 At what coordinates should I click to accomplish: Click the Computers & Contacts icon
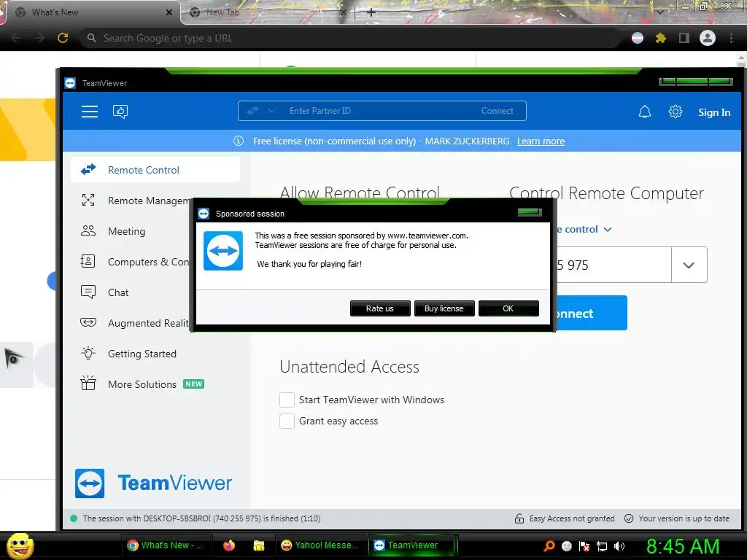tap(88, 261)
